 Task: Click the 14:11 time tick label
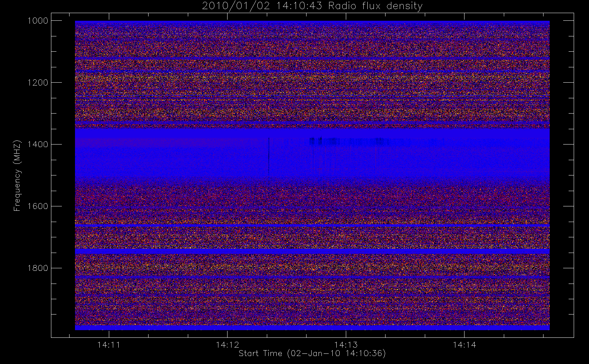[109, 345]
